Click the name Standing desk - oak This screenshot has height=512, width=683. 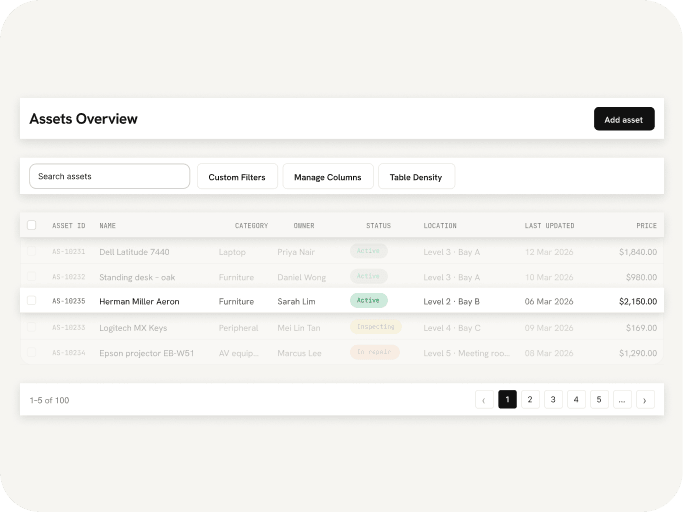[x=137, y=277]
